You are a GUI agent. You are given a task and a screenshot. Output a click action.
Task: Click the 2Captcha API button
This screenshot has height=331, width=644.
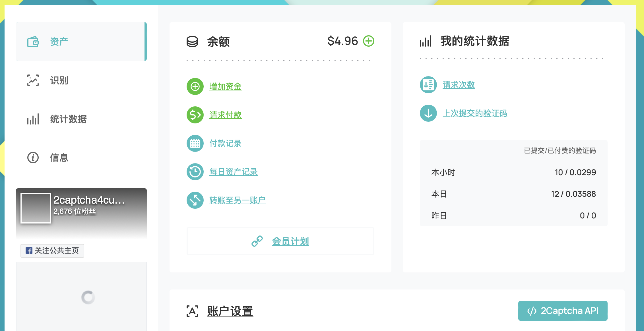coord(563,311)
